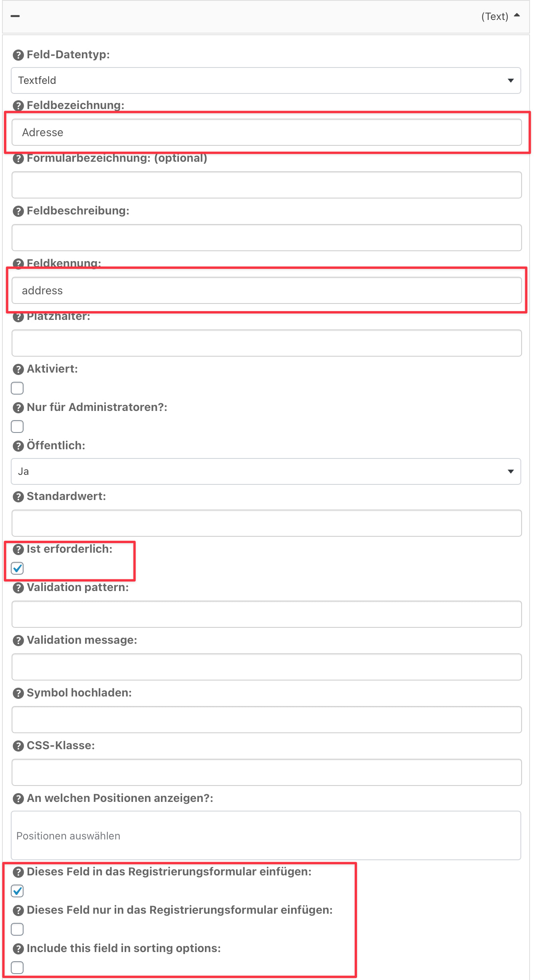Click help icon next to CSS-Klasse

coord(18,746)
